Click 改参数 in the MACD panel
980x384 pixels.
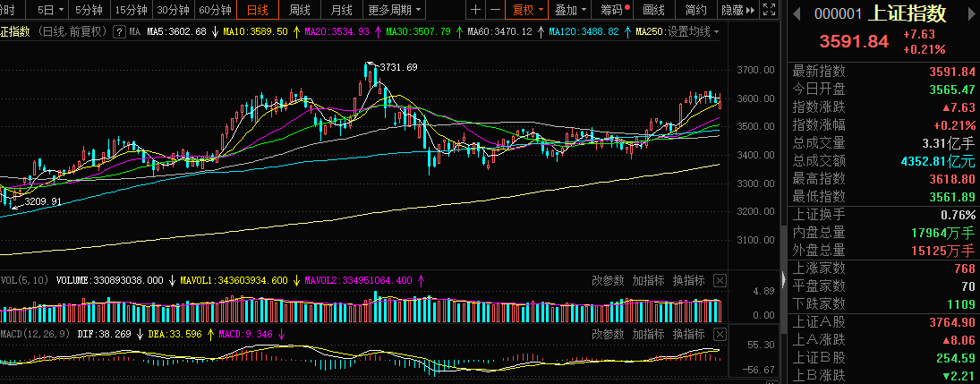click(608, 334)
